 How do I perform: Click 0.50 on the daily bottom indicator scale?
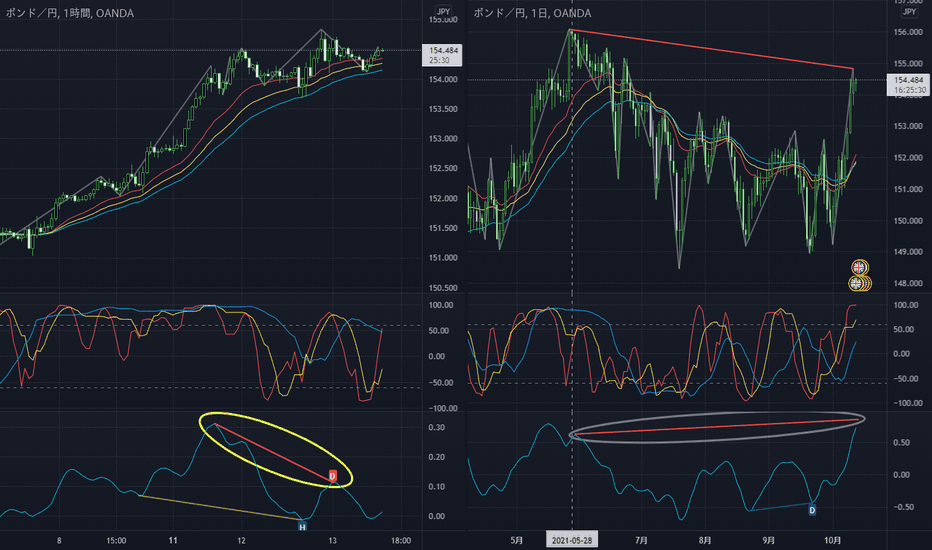(902, 442)
